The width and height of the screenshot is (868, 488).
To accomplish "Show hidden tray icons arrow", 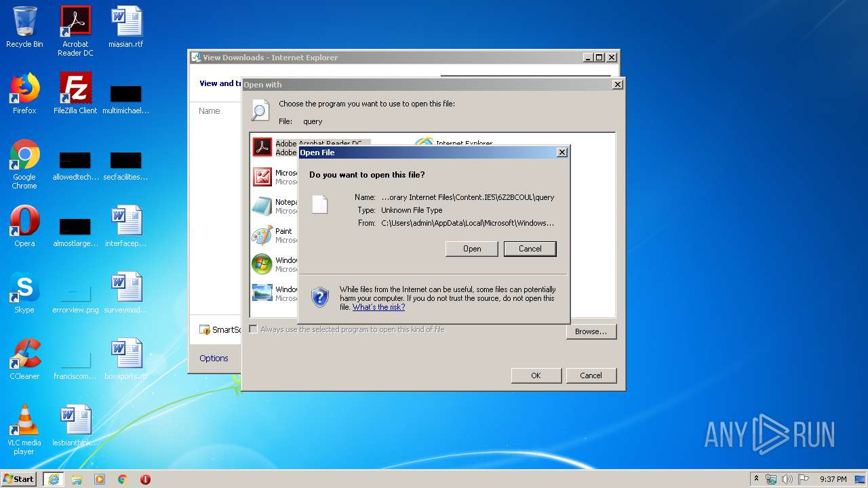I will pos(756,479).
